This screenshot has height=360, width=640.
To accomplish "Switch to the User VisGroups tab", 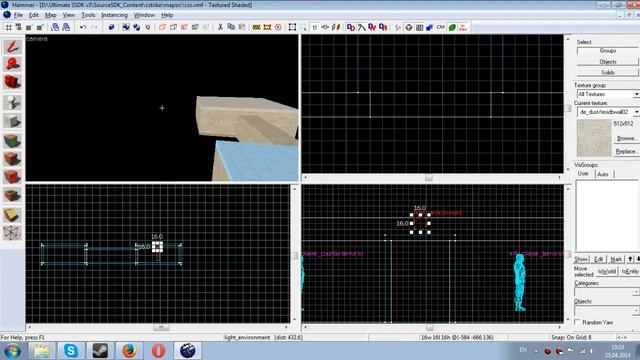I will 583,173.
